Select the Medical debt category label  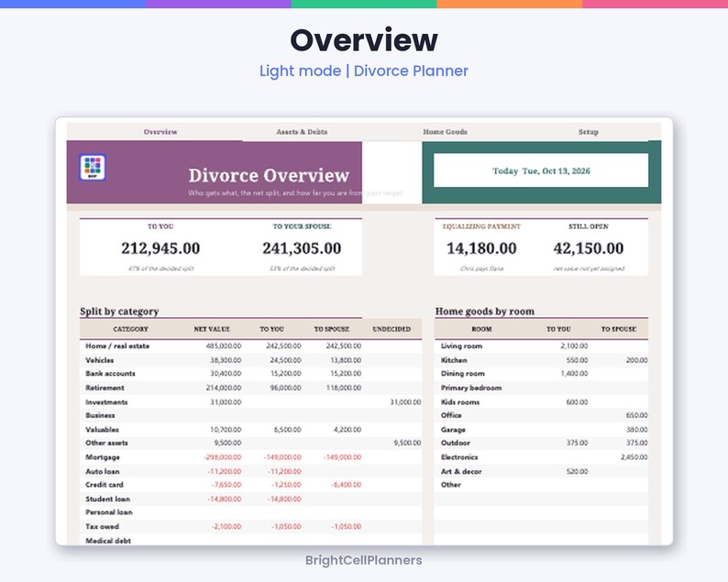tap(108, 541)
